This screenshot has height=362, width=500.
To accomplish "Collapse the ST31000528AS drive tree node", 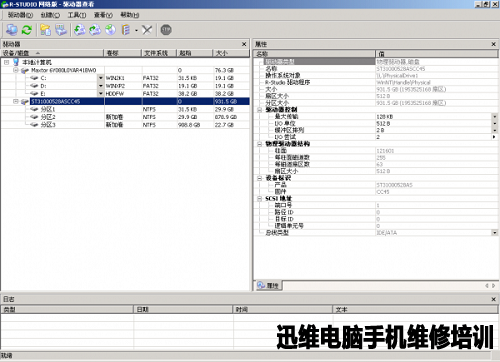I will [x=16, y=101].
